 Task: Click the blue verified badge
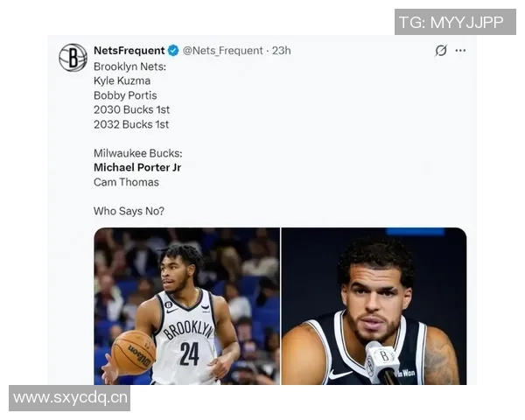pyautogui.click(x=173, y=51)
